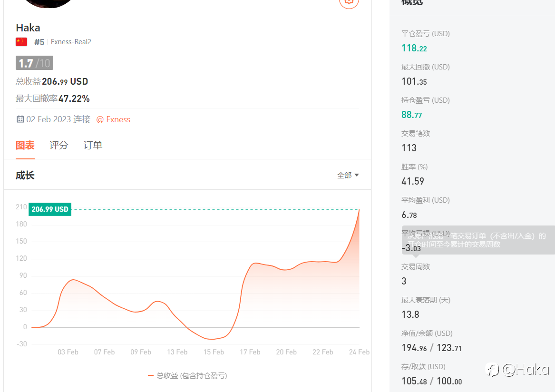Click the profile avatar photo
The height and width of the screenshot is (392, 555).
tap(49, 2)
